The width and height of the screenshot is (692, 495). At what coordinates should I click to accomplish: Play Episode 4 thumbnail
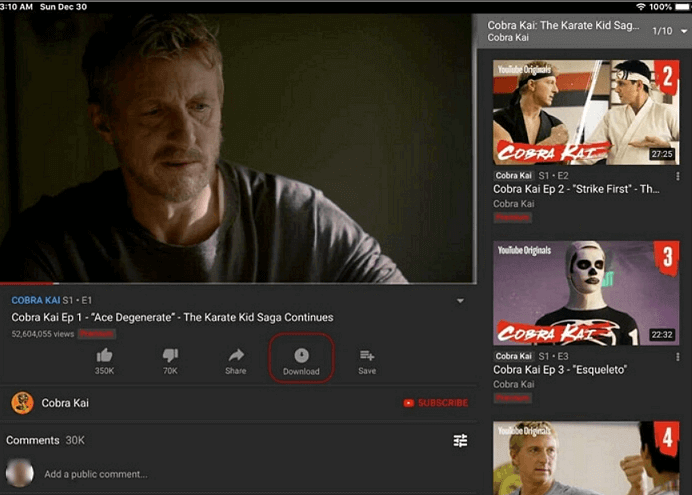pos(586,458)
